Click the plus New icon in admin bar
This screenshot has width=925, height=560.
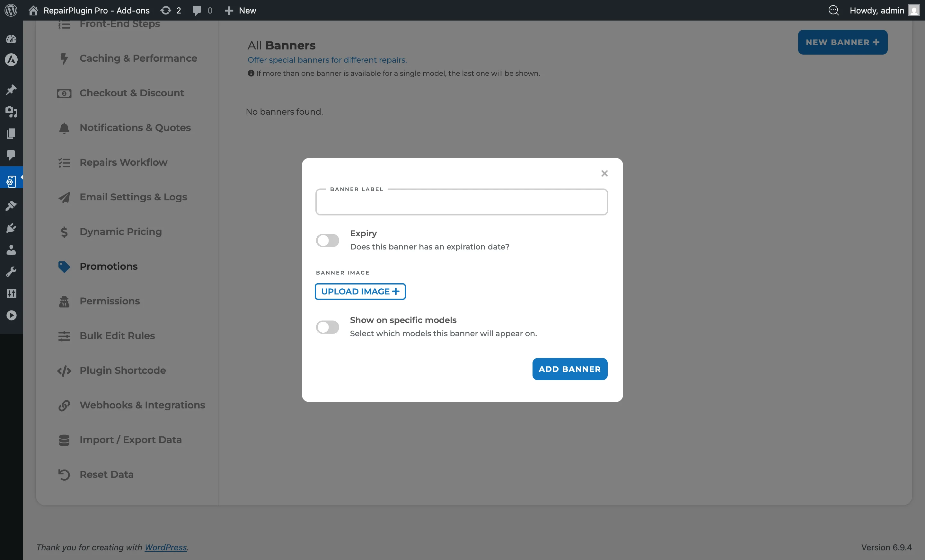point(229,10)
